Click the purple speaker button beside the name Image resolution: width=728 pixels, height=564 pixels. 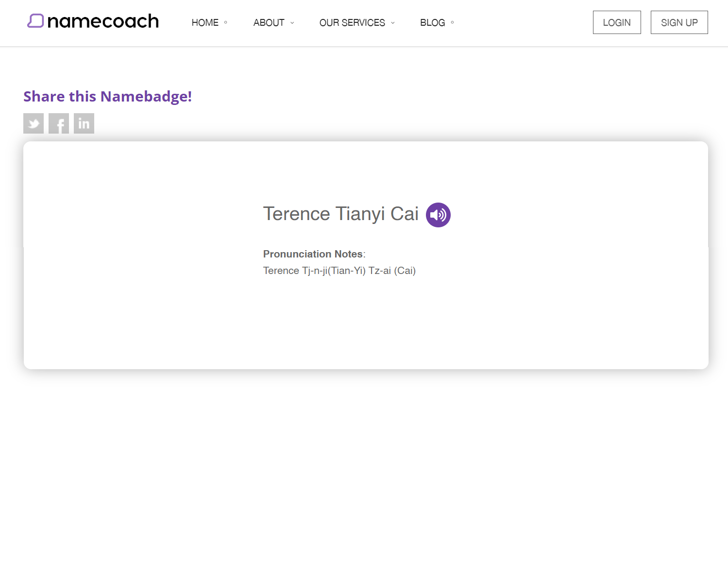[438, 214]
